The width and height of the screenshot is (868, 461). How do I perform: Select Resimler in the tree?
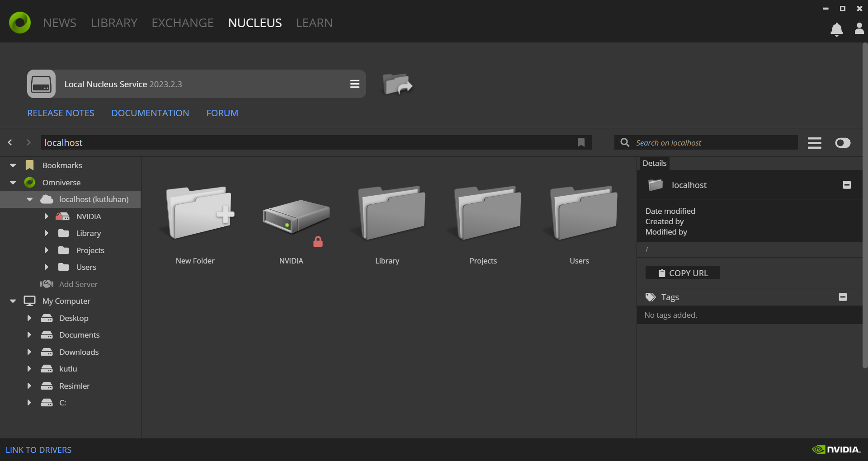coord(74,386)
